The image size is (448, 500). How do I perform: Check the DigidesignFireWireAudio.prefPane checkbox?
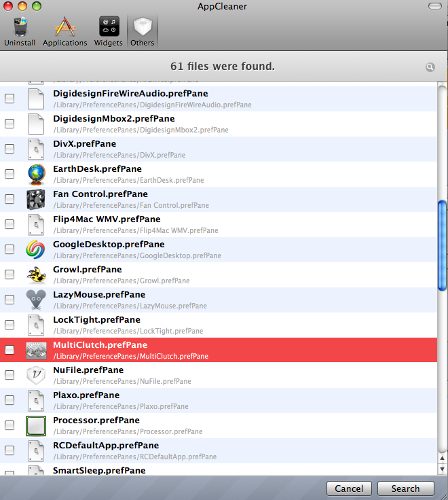coord(10,99)
